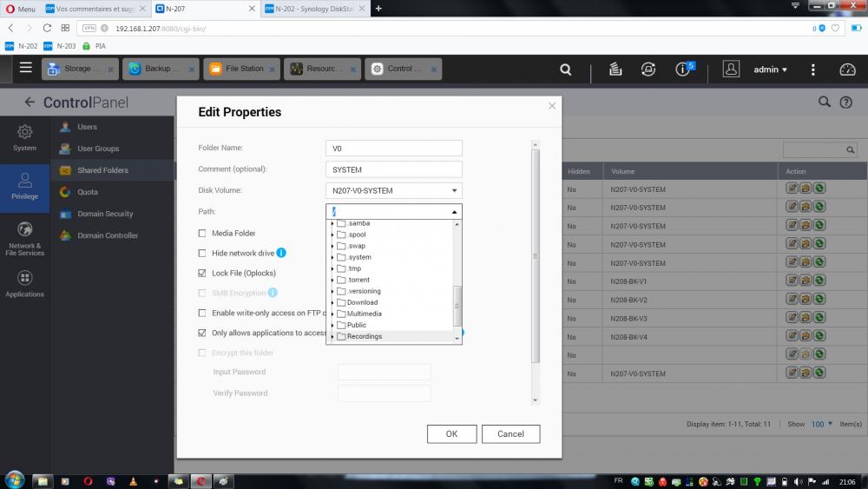The image size is (868, 489).
Task: Open a new browser tab
Action: click(x=378, y=9)
